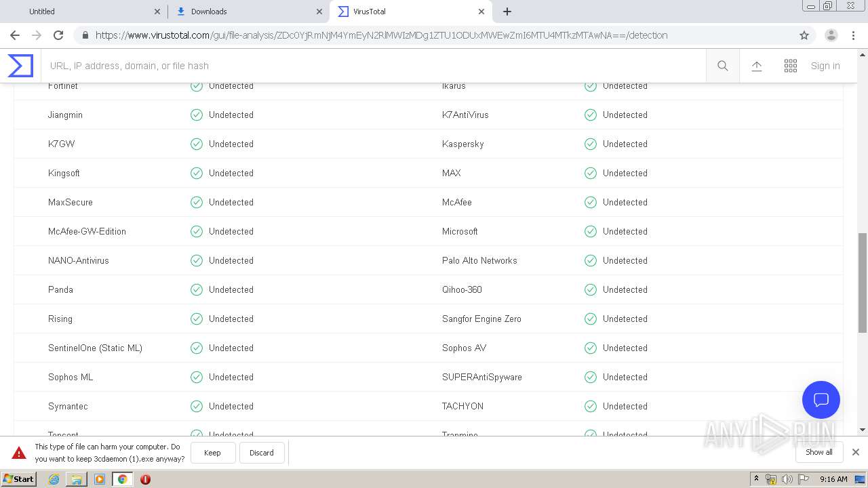Select the McAfee-GW-Edition engine name
This screenshot has height=488, width=868.
click(x=87, y=231)
